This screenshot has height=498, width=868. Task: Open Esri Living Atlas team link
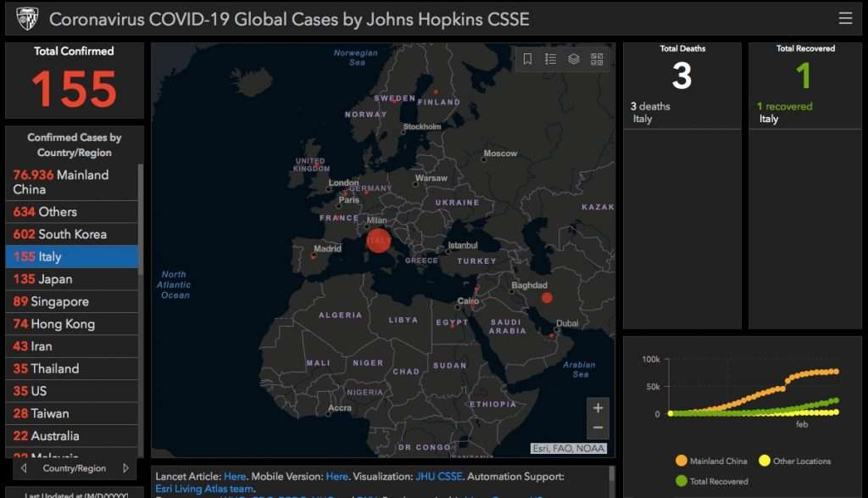point(203,489)
